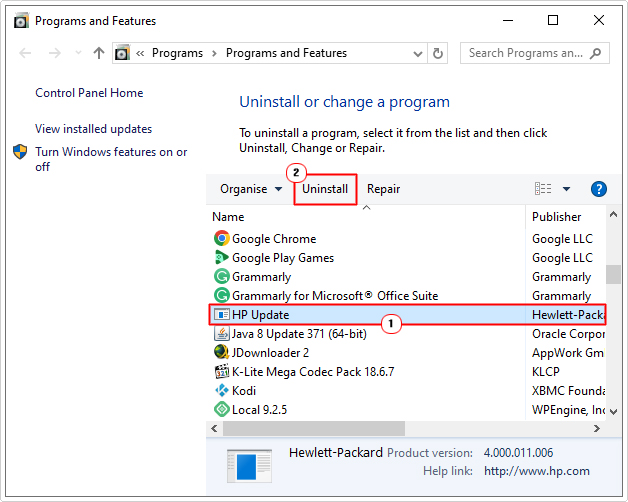
Task: Open the http://www.hp.com help link
Action: click(x=537, y=470)
